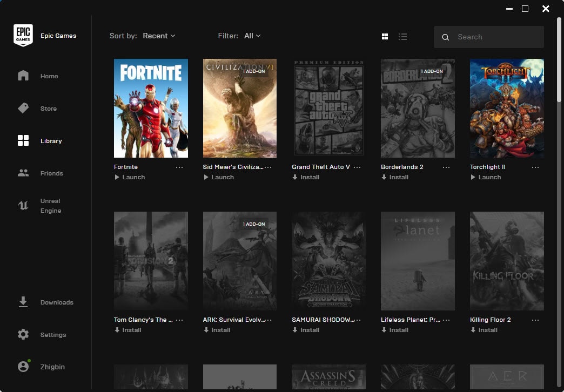Image resolution: width=564 pixels, height=392 pixels.
Task: Click into the Search input field
Action: (x=489, y=37)
